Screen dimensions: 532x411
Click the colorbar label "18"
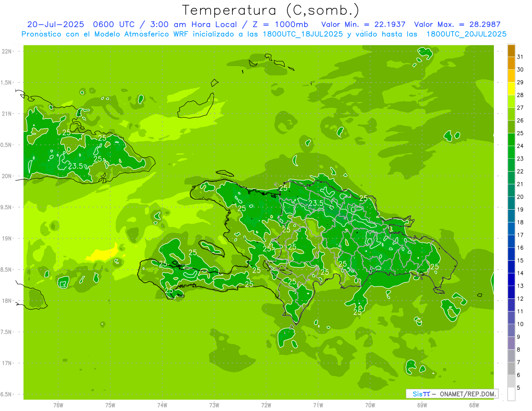[x=520, y=223]
